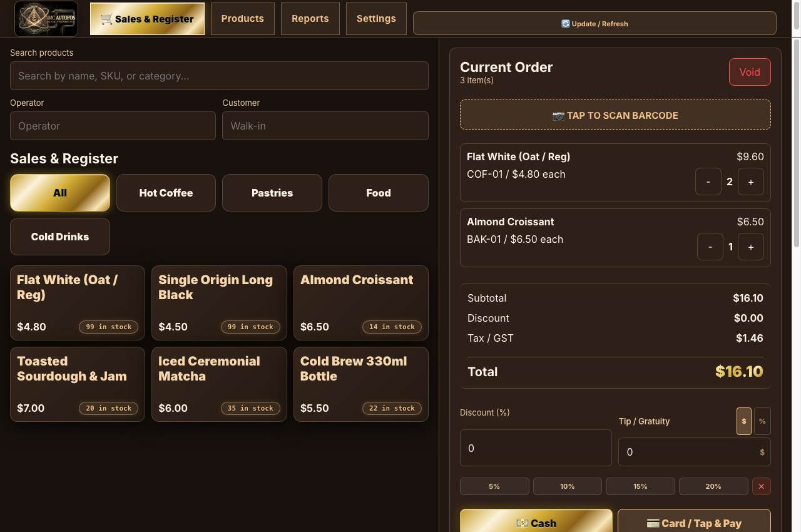Increase Almond Croissant quantity with plus
This screenshot has width=801, height=532.
coord(751,247)
